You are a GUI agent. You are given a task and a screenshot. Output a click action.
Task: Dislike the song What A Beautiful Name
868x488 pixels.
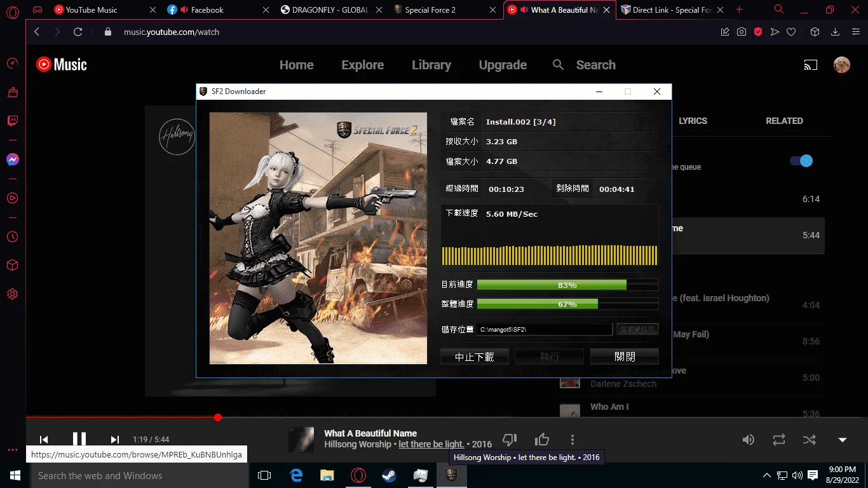(510, 439)
